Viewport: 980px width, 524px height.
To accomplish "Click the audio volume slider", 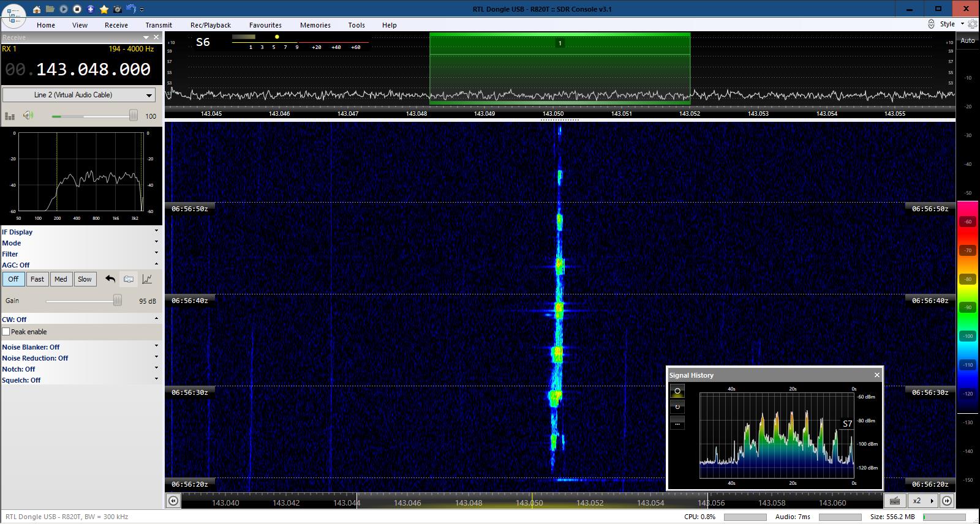I will coord(95,116).
